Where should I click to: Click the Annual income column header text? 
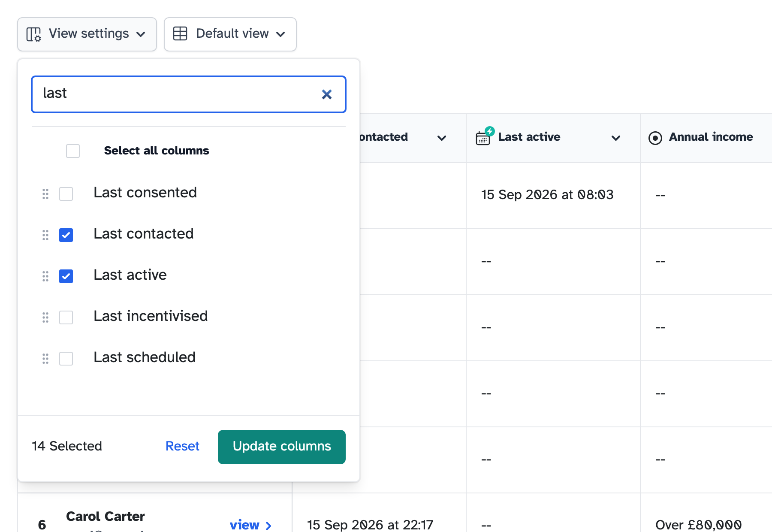(711, 137)
